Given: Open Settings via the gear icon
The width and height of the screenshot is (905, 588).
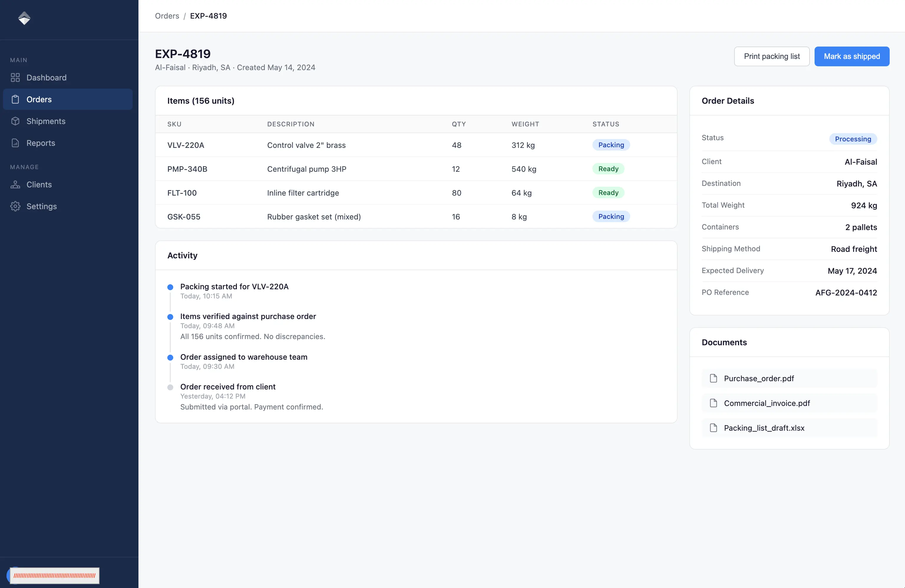Looking at the screenshot, I should point(15,206).
